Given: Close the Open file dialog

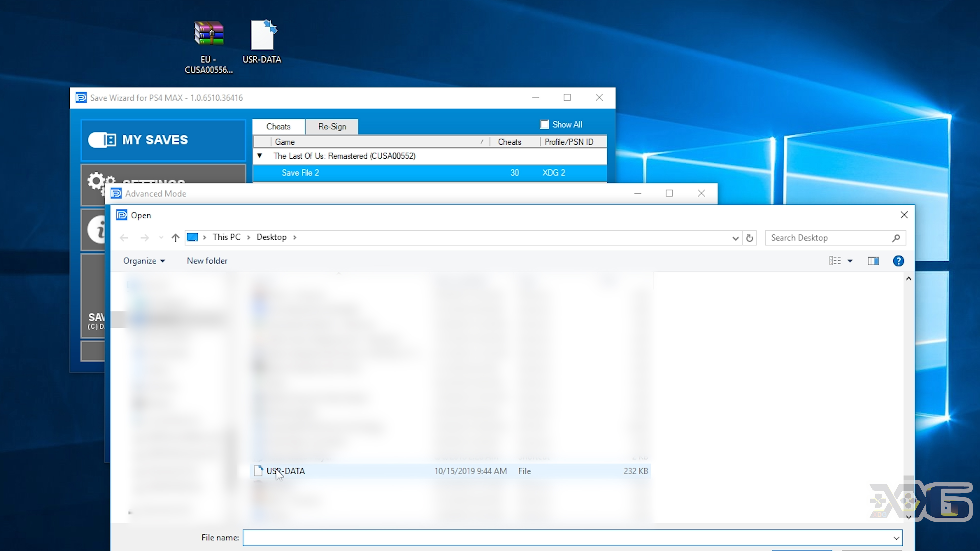Looking at the screenshot, I should pyautogui.click(x=904, y=215).
